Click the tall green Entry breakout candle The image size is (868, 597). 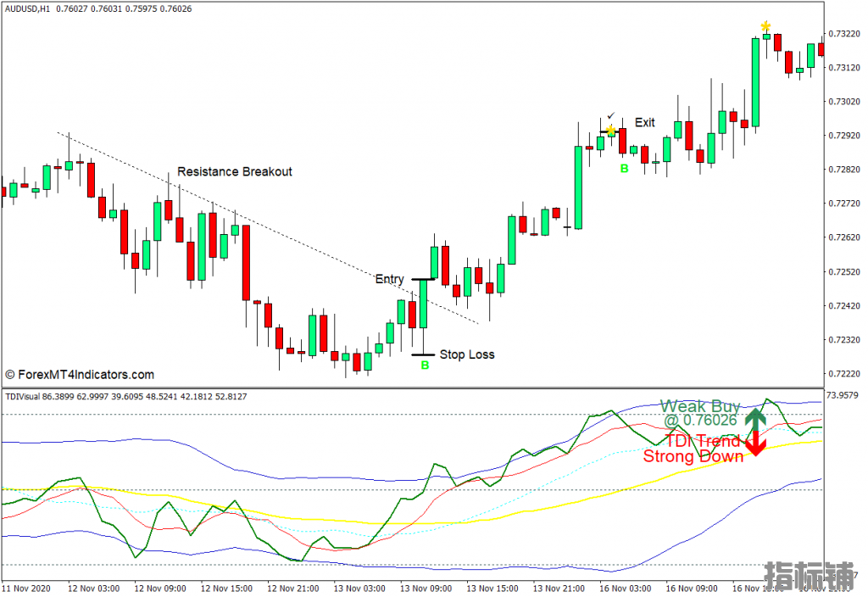point(424,304)
